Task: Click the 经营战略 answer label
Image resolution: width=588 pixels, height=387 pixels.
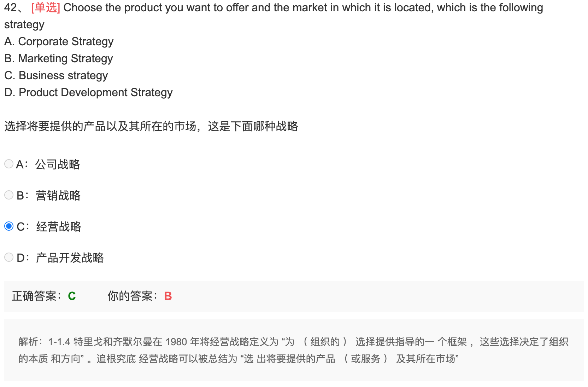Action: 59,227
